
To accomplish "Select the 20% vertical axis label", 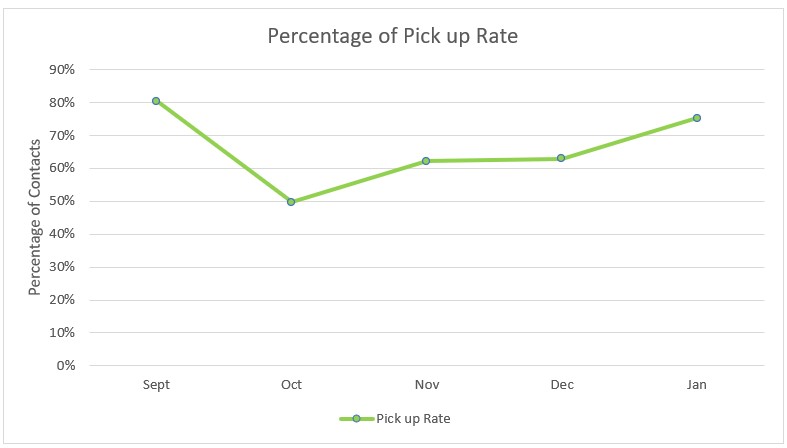I will tap(62, 300).
